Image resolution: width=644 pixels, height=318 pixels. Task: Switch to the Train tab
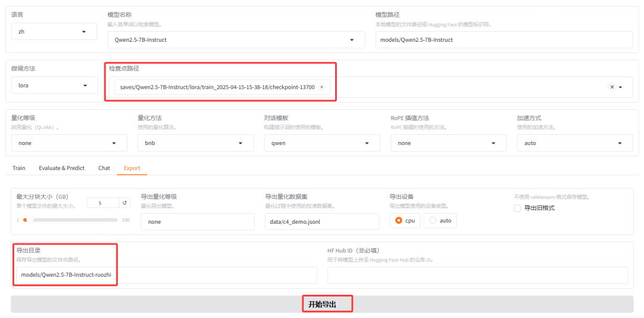point(19,168)
